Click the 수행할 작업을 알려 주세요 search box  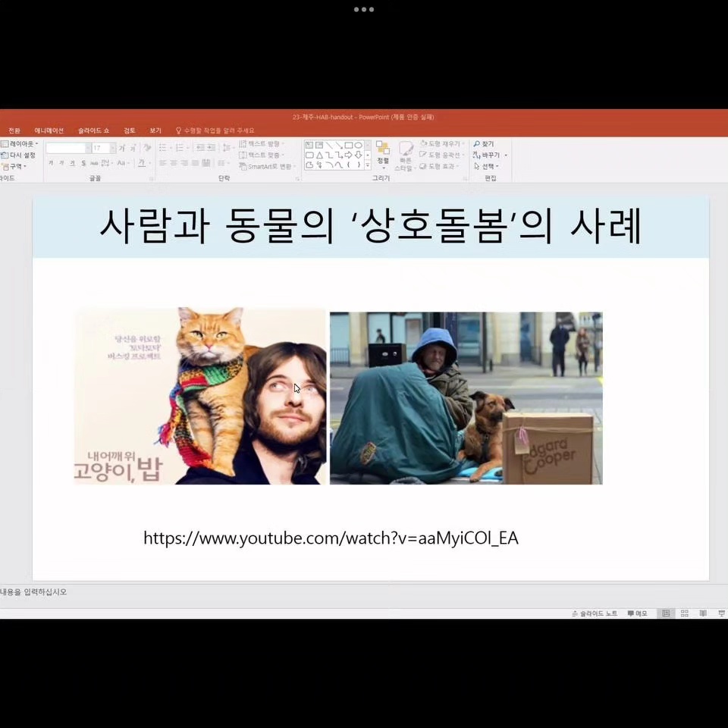pos(215,130)
